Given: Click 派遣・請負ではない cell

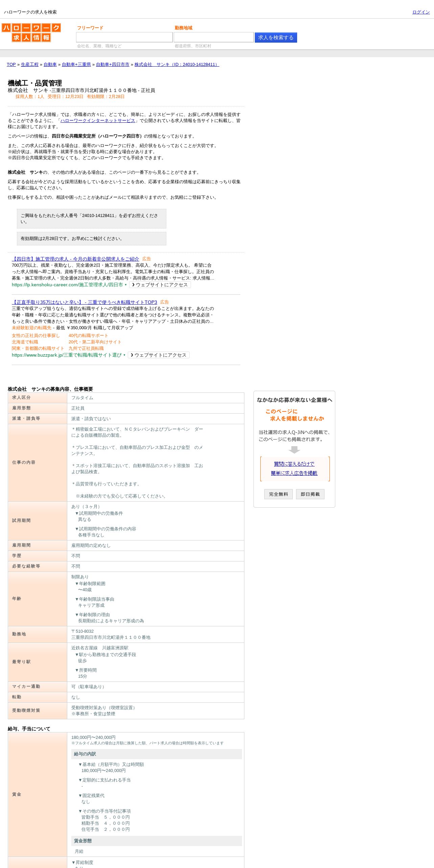Looking at the screenshot, I should [91, 419].
